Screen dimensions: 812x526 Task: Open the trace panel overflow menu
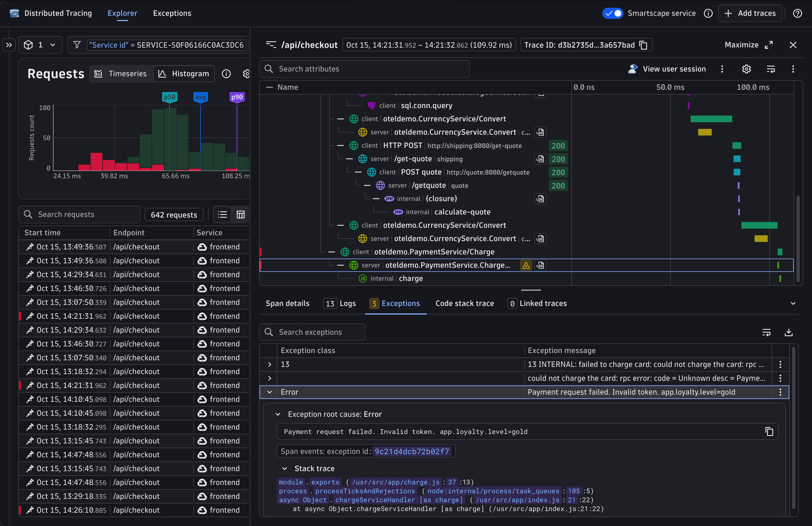(x=793, y=69)
